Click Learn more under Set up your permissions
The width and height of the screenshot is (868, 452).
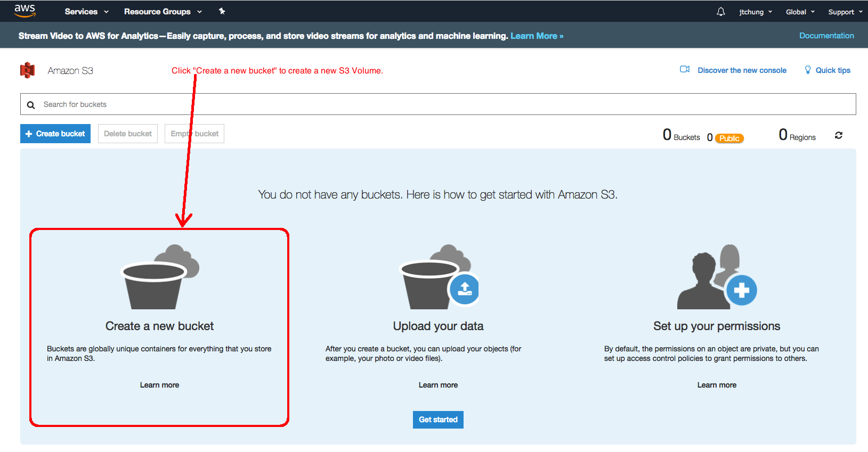[x=717, y=385]
